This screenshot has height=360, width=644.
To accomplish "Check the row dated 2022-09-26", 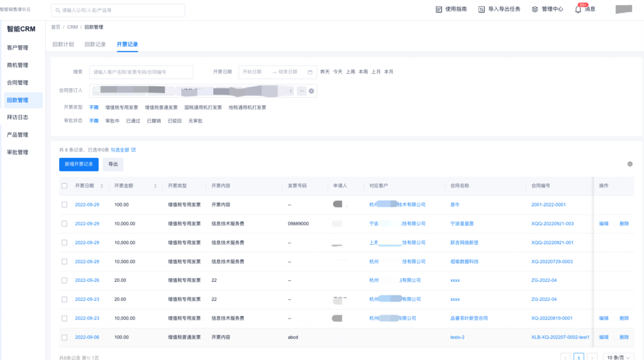I will (x=64, y=280).
